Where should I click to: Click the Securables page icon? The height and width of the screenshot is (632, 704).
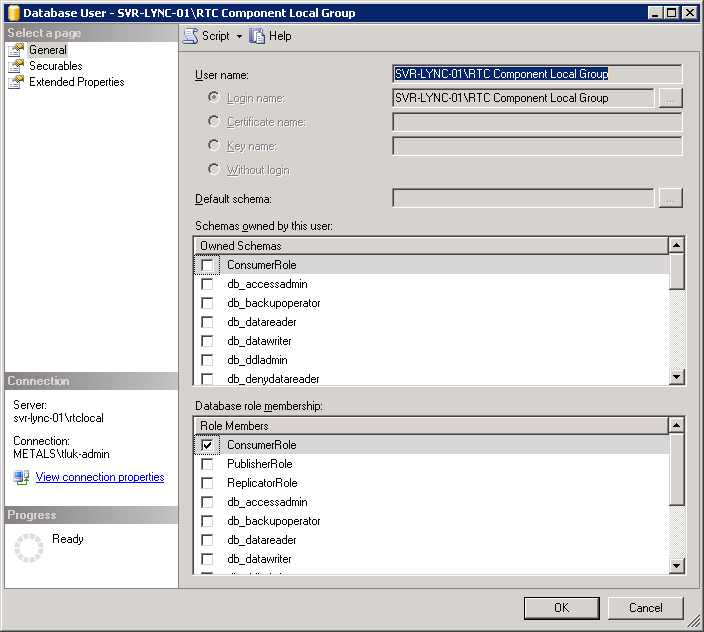tap(16, 66)
